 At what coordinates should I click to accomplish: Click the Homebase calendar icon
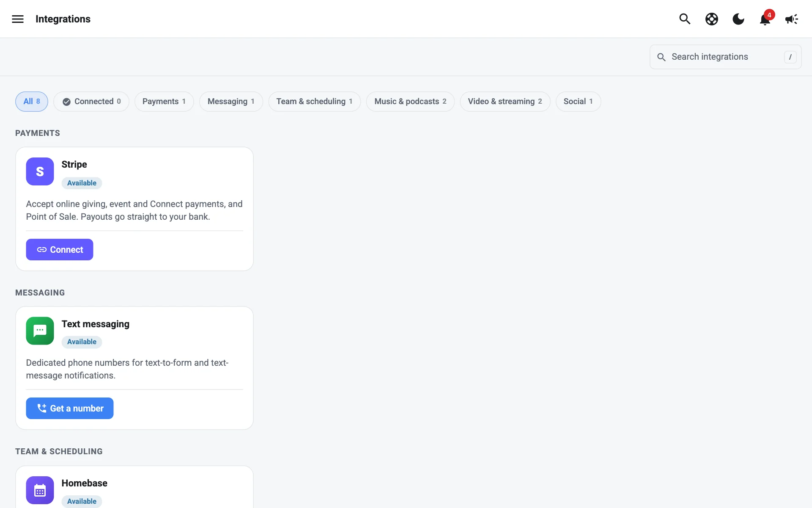pos(40,490)
